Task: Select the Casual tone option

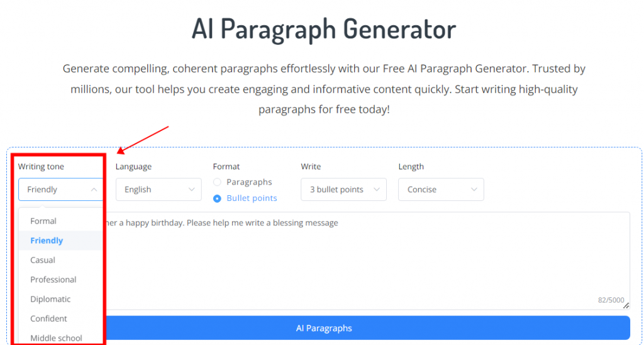Action: (x=43, y=260)
